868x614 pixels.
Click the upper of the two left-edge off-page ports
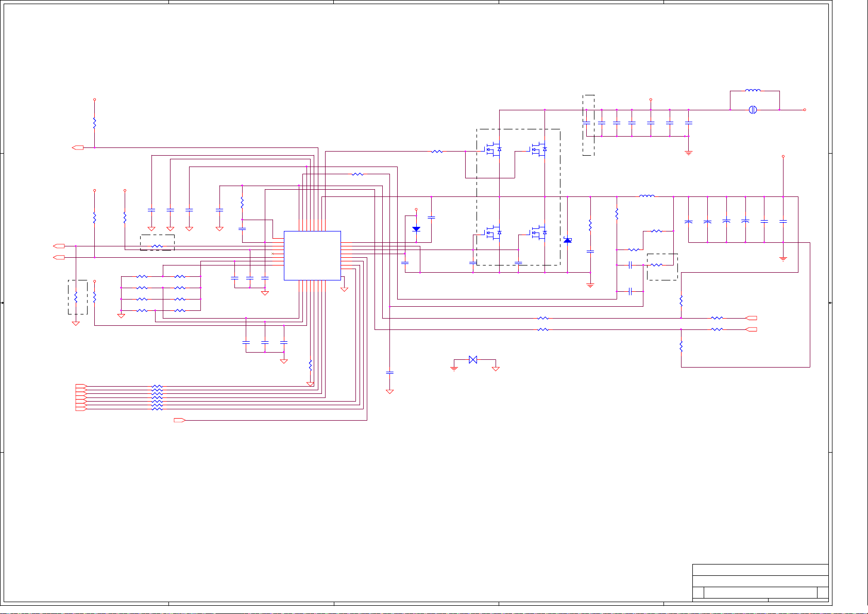pyautogui.click(x=59, y=246)
